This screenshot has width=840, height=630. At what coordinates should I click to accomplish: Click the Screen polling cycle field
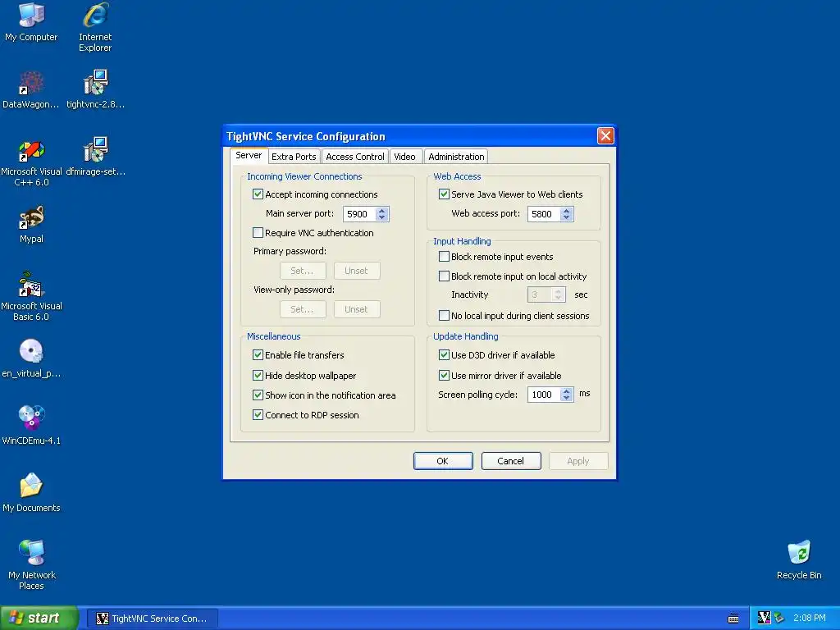(545, 395)
